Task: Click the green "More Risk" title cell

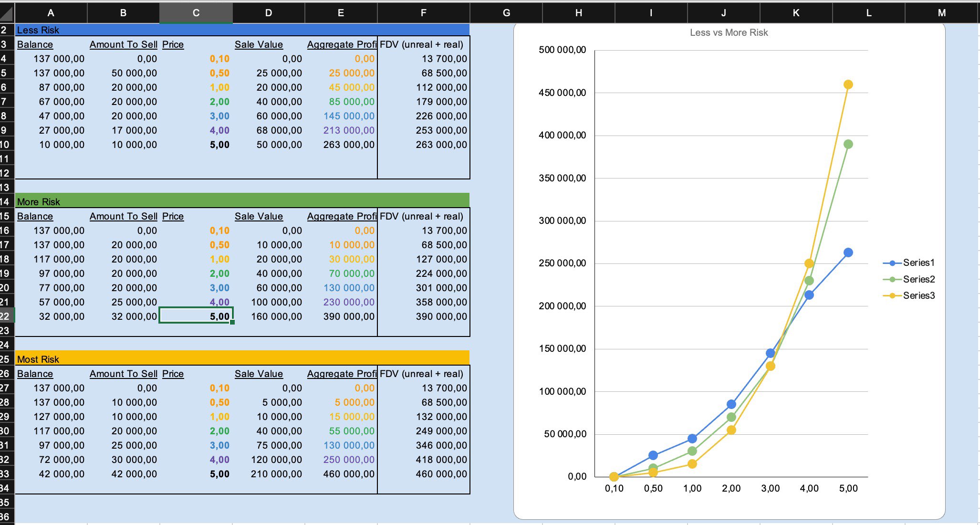Action: pyautogui.click(x=39, y=202)
